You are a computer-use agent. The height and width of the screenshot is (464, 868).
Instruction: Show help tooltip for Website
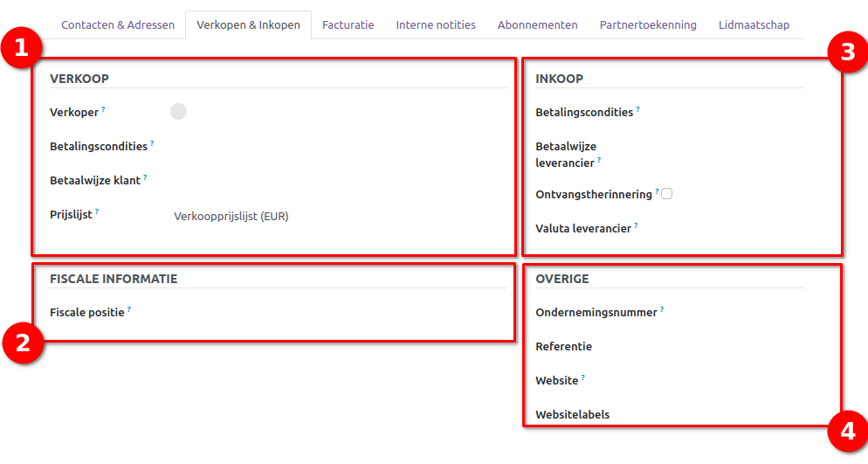[x=583, y=377]
